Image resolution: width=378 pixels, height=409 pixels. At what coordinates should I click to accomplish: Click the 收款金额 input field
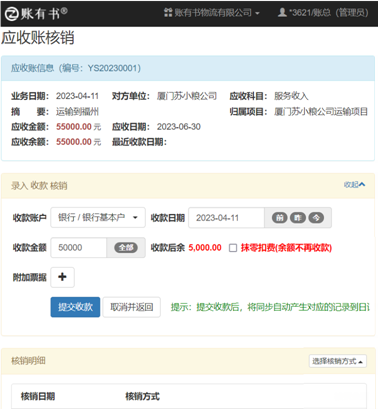(x=79, y=248)
